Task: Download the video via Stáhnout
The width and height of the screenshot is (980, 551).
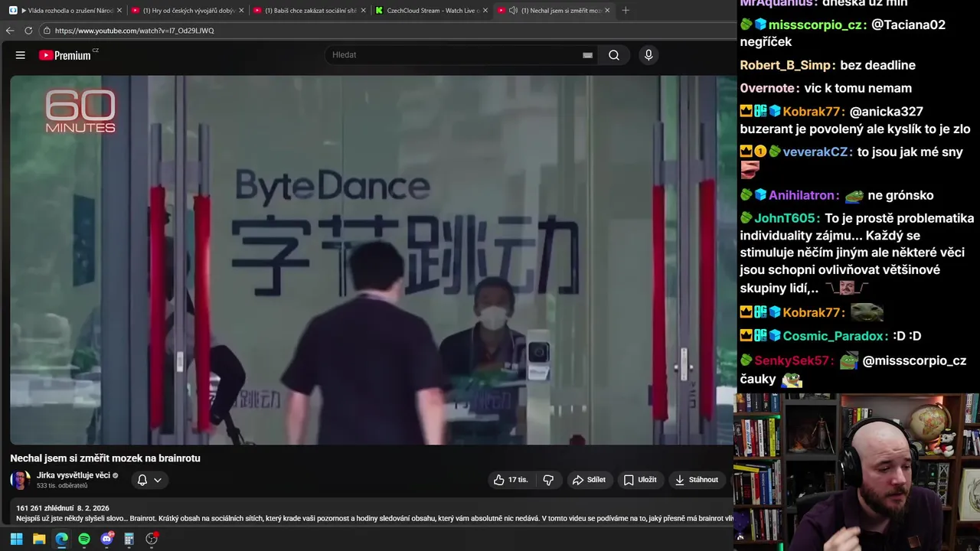Action: (x=696, y=480)
